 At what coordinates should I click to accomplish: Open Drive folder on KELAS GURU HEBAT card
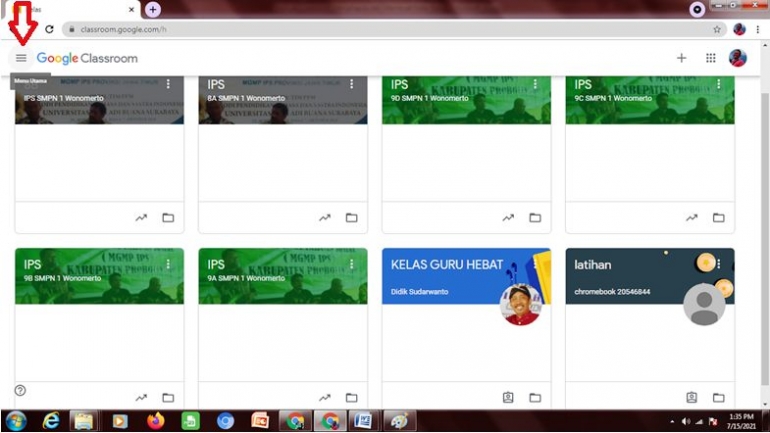coord(535,397)
